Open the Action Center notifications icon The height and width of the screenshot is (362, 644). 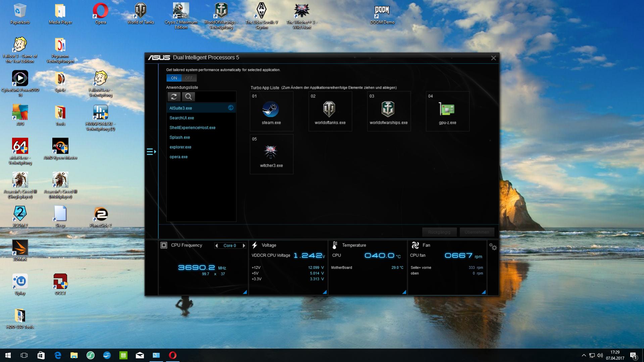(x=634, y=356)
